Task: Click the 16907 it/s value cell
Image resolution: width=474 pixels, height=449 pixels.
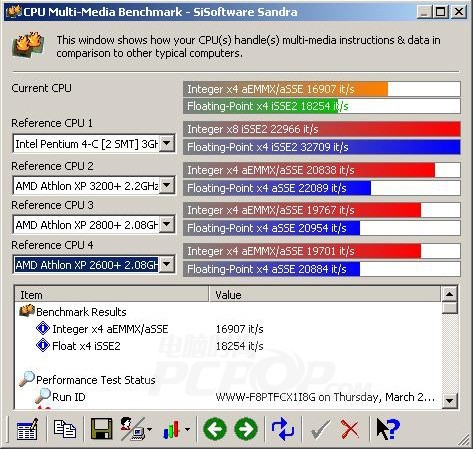Action: click(239, 329)
